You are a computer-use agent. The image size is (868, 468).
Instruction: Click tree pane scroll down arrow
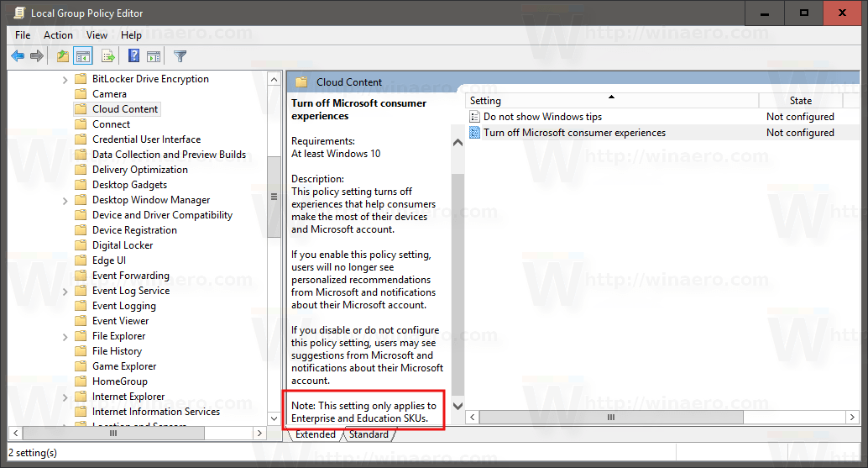click(274, 418)
